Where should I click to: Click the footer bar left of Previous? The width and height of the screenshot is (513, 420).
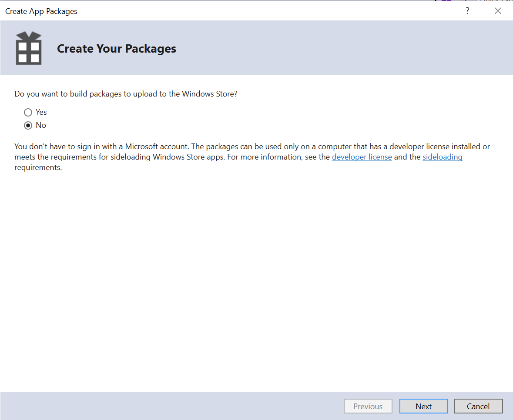click(x=174, y=406)
